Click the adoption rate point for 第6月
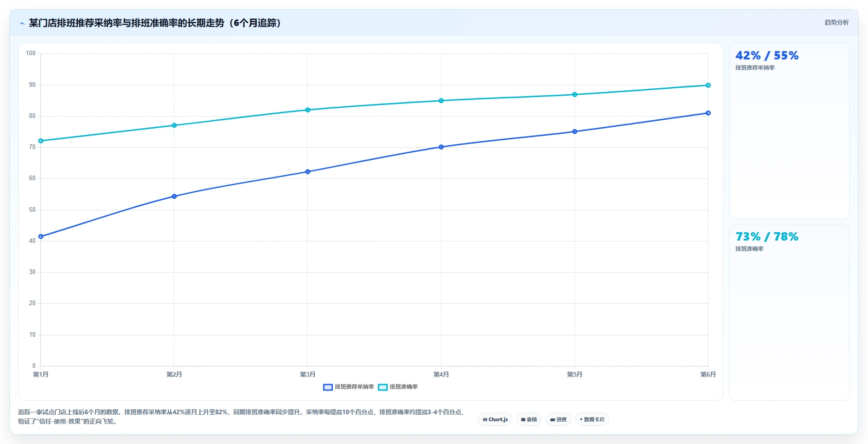 [x=708, y=113]
